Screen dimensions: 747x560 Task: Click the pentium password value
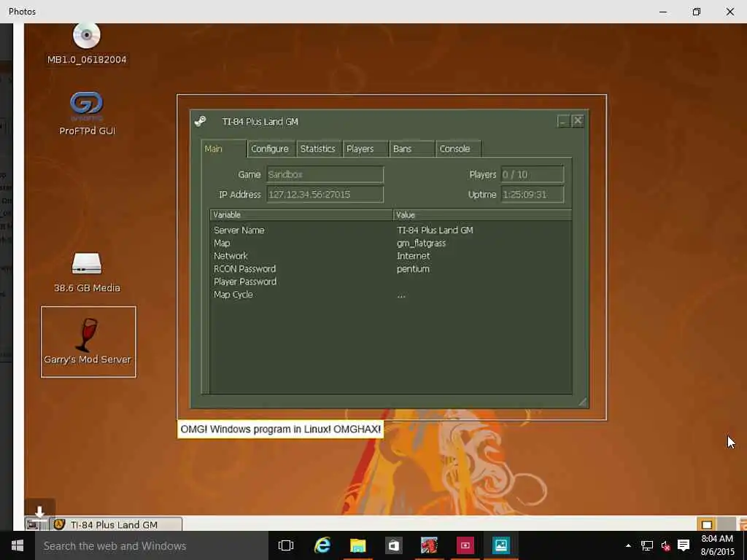[413, 268]
